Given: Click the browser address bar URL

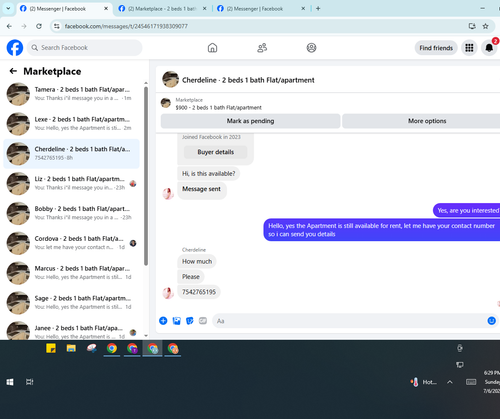Looking at the screenshot, I should pyautogui.click(x=126, y=26).
